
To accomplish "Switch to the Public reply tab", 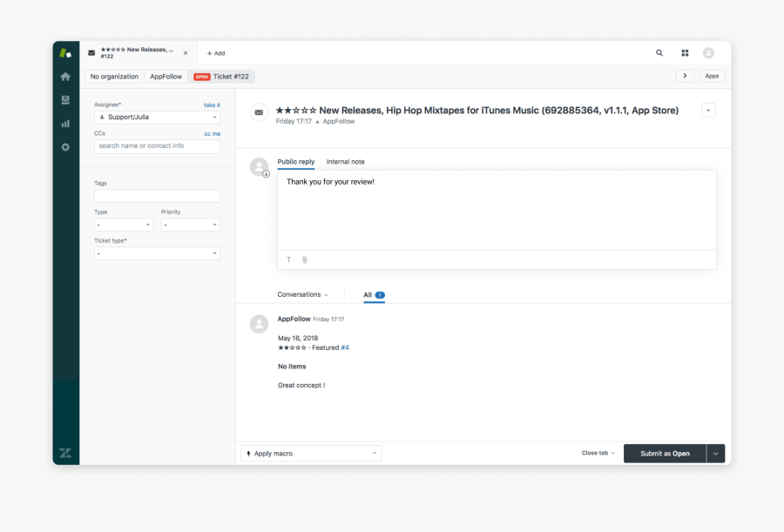I will [x=296, y=162].
